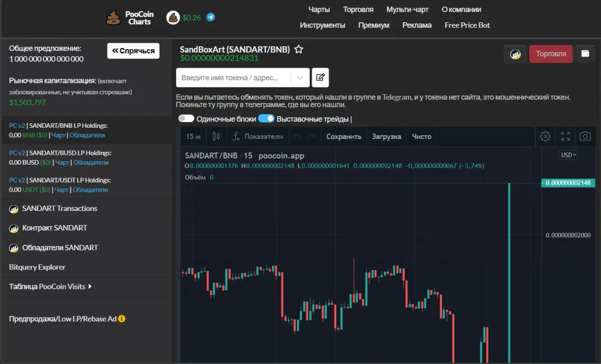Open Чарт link for SANDART/BNB

[x=58, y=135]
